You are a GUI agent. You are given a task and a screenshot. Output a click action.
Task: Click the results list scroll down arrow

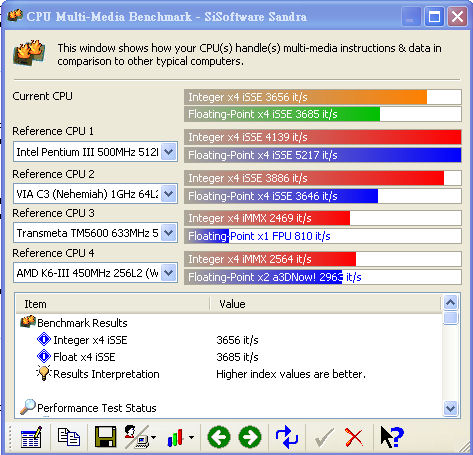coord(451,408)
